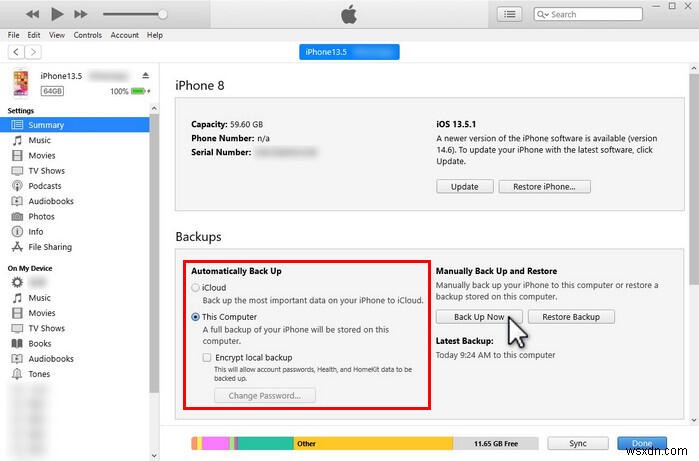
Task: Click the iOS 13.5.1 version label
Action: tap(456, 124)
